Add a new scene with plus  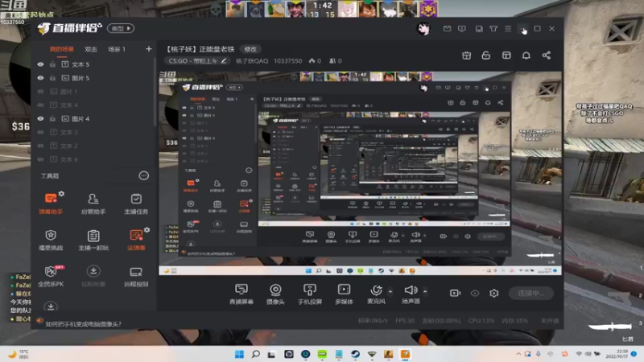(x=149, y=49)
